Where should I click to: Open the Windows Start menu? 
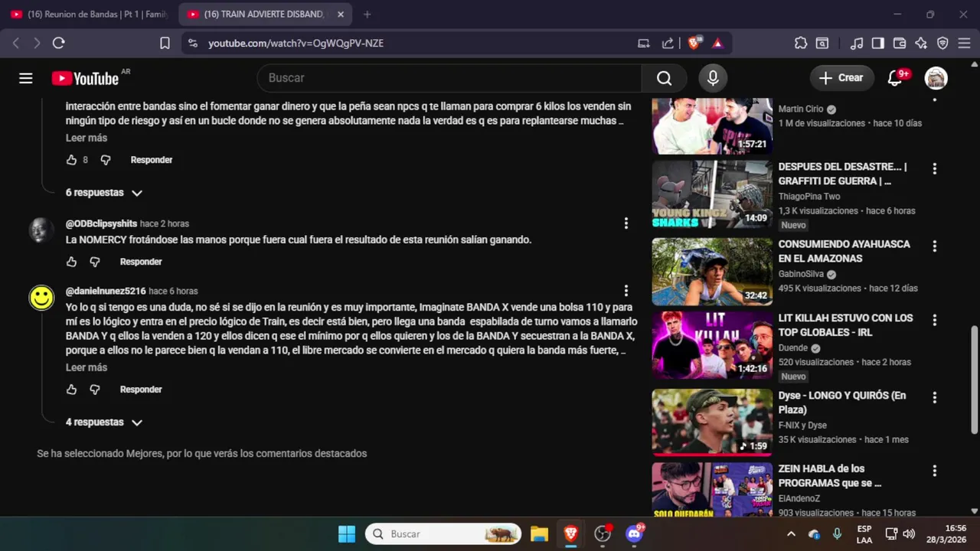coord(347,534)
